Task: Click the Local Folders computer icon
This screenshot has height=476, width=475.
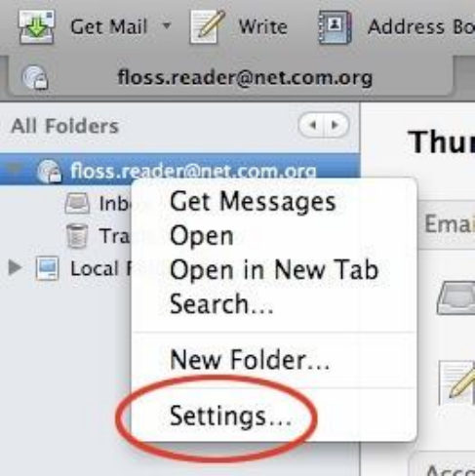Action: coord(48,268)
